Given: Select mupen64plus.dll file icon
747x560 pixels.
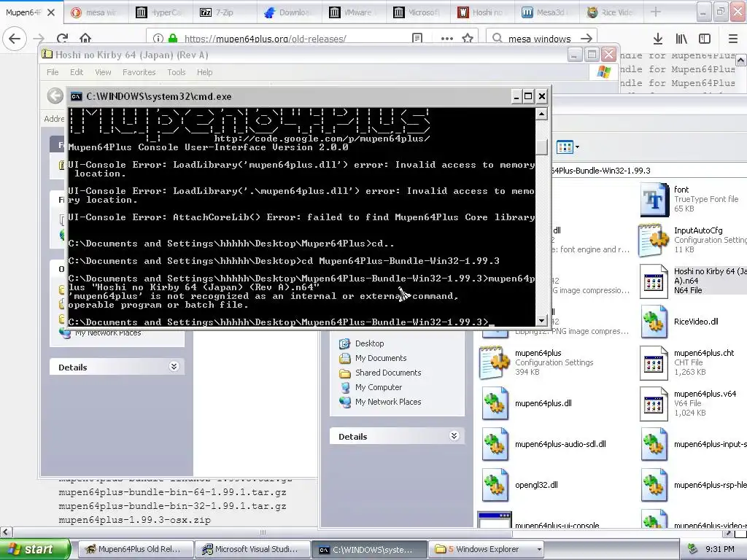Looking at the screenshot, I should (495, 403).
